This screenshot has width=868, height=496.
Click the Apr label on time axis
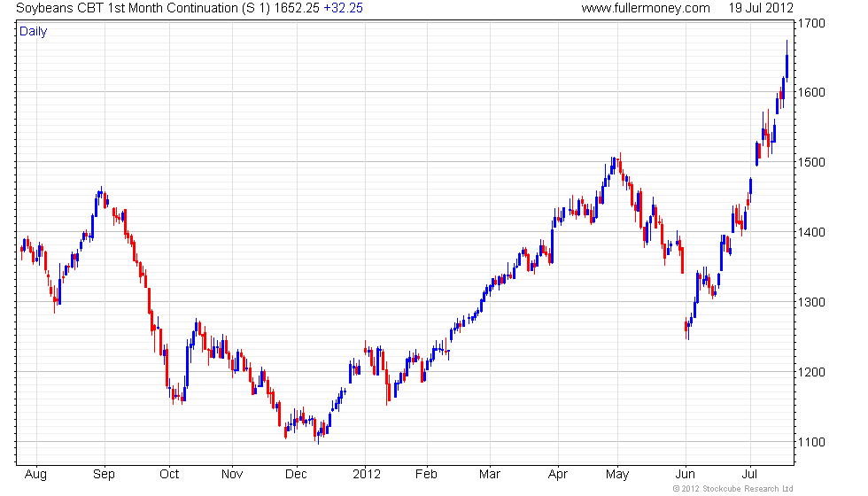(558, 475)
